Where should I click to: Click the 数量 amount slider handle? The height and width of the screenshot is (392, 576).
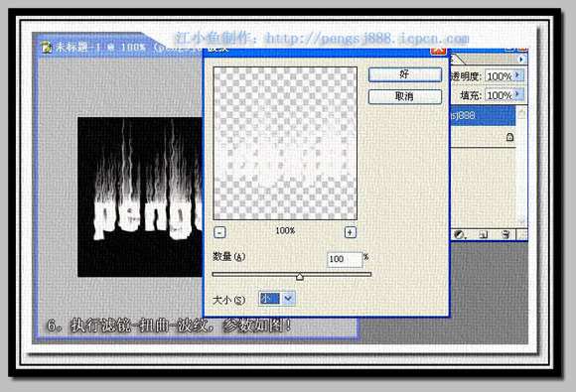coord(300,276)
